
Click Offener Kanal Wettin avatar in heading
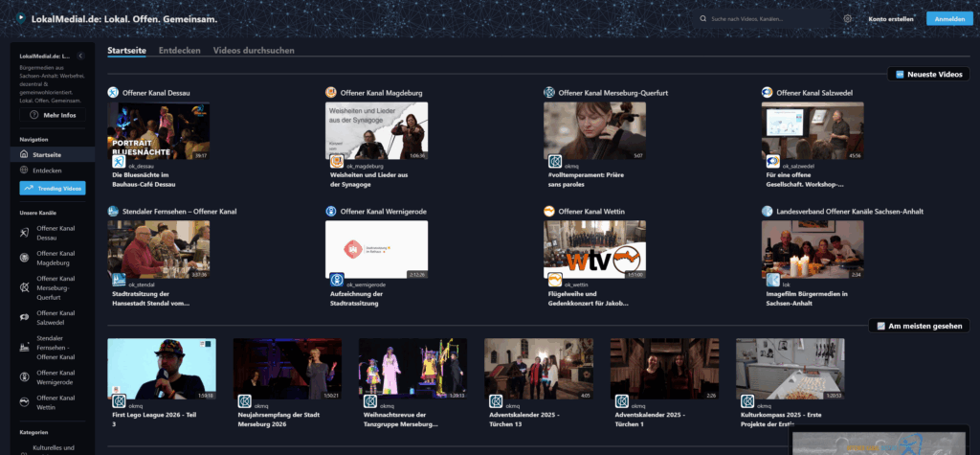click(x=549, y=211)
